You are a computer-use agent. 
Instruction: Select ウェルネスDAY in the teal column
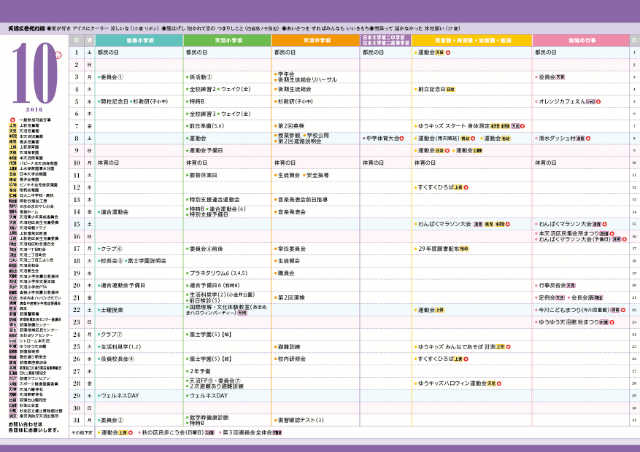120,396
